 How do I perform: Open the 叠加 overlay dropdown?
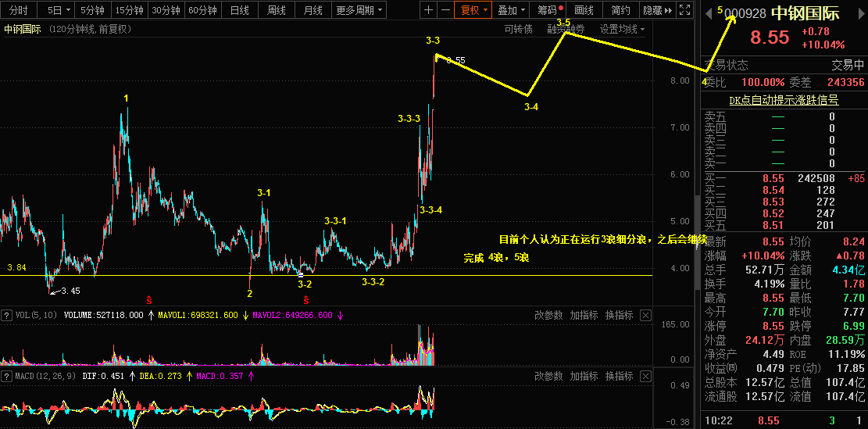point(510,9)
